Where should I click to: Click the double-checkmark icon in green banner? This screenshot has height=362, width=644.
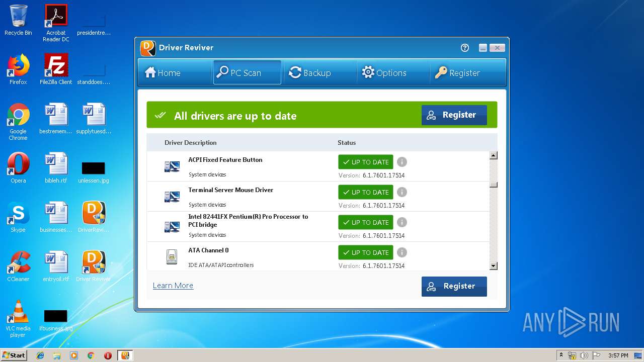[x=160, y=116]
